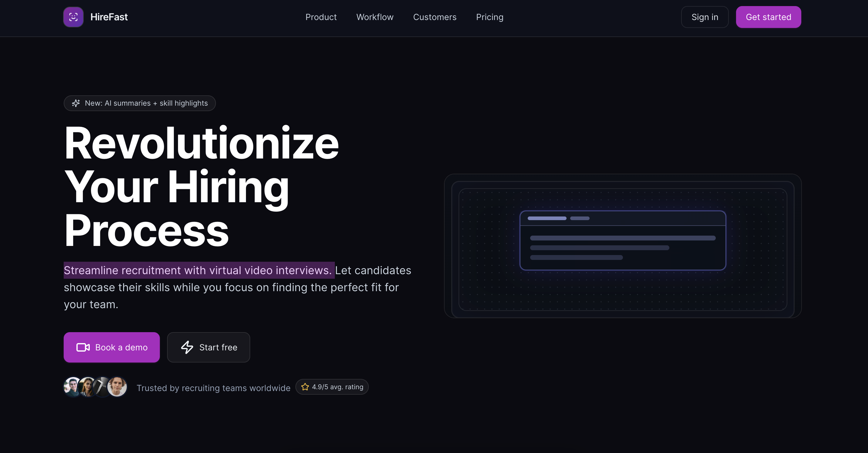Click the New: AI summaries announcement pill
Image resolution: width=868 pixels, height=453 pixels.
(x=140, y=103)
